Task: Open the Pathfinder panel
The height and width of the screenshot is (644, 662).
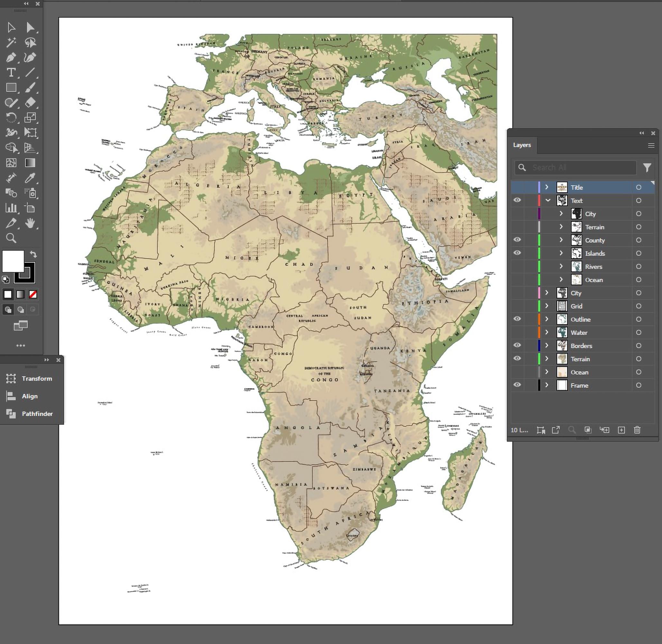Action: click(x=29, y=414)
